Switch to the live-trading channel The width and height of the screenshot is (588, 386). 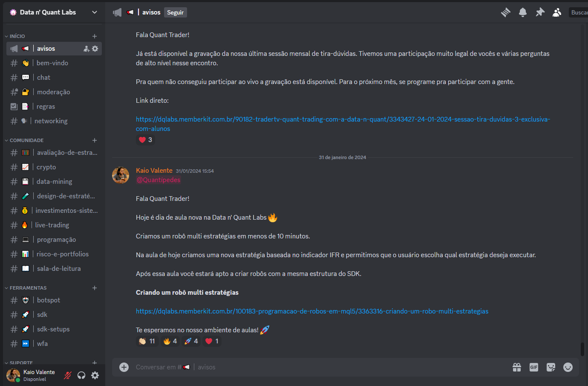click(52, 225)
